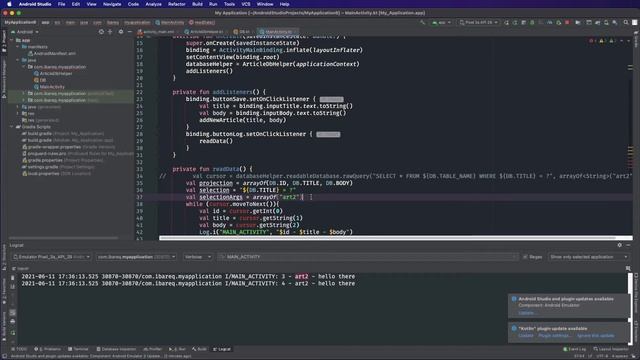Open the Refactor menu
Viewport: 640px width, 360px height.
pos(177,4)
